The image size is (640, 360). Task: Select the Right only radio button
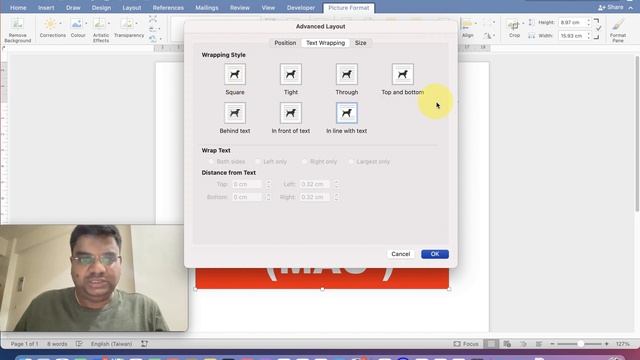[x=304, y=162]
